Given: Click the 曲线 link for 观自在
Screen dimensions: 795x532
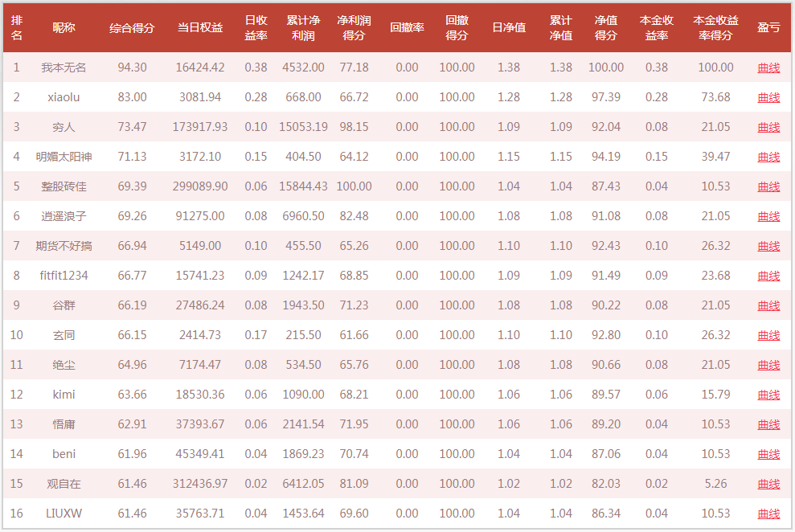Looking at the screenshot, I should click(768, 485).
